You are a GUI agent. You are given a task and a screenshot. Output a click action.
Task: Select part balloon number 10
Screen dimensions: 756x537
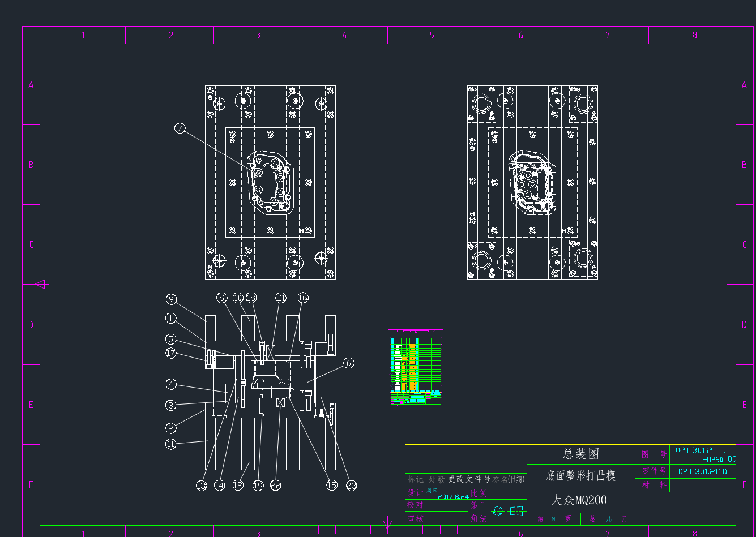tap(238, 298)
